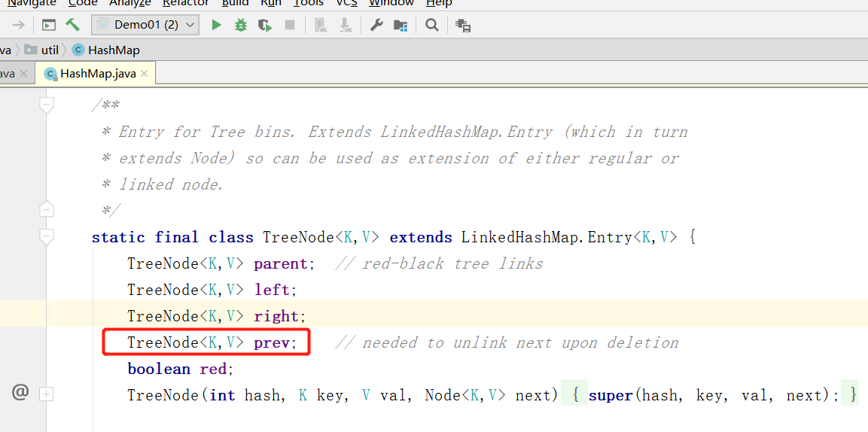Click the '* linked node.' comment line

[163, 184]
